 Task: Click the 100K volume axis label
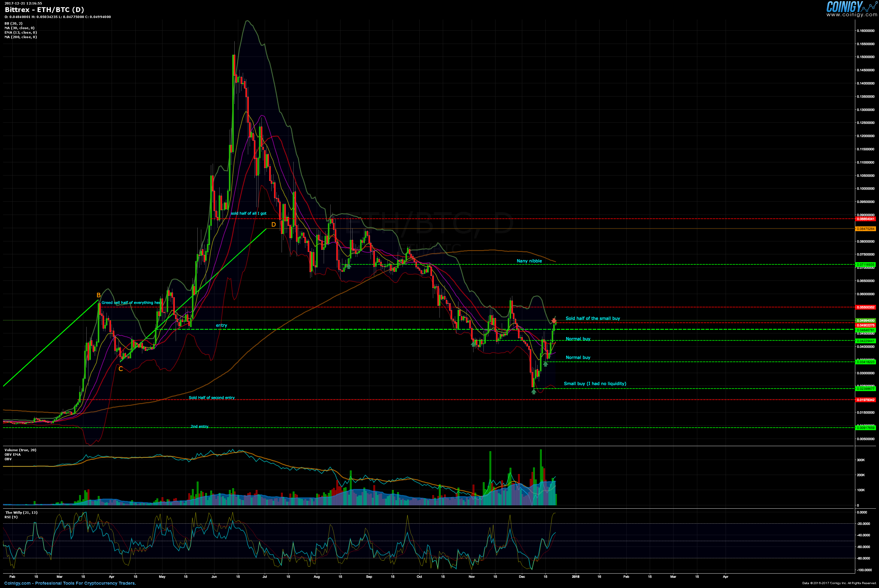[x=861, y=490]
